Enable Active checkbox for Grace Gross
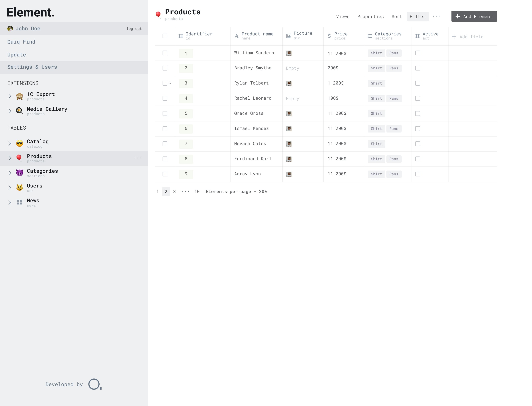 tap(417, 113)
